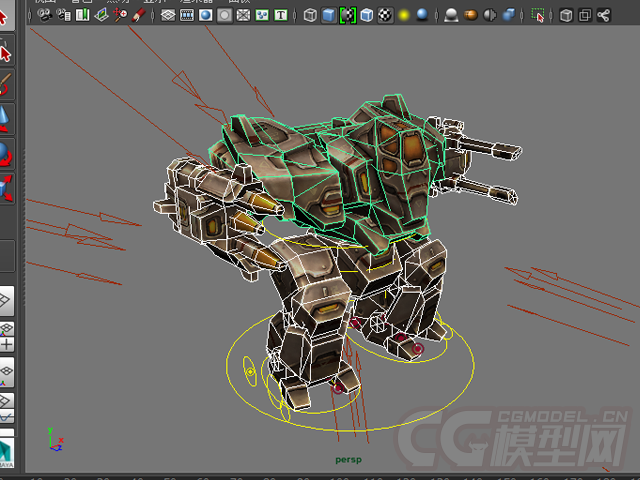Enable the Depth of Field icon

509,16
